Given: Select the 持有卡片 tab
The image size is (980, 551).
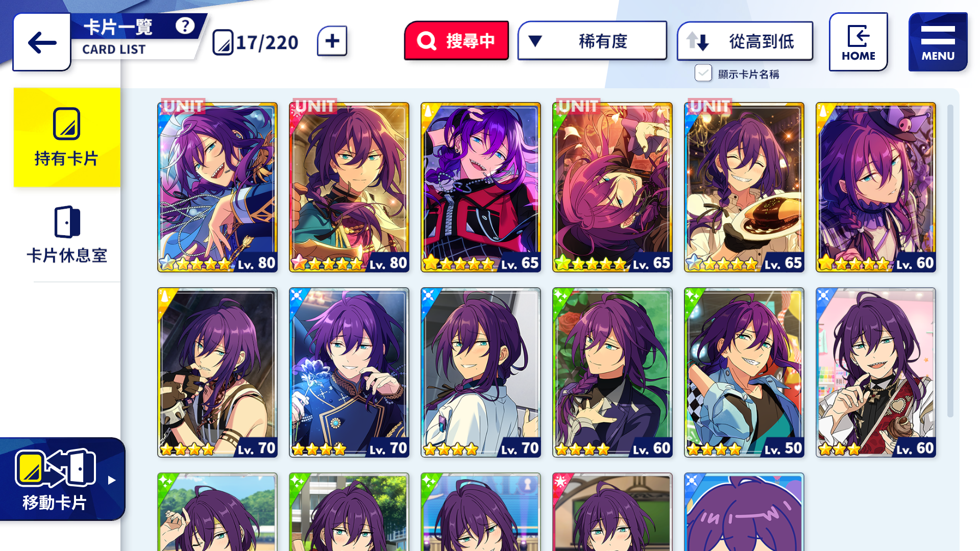Looking at the screenshot, I should click(67, 137).
